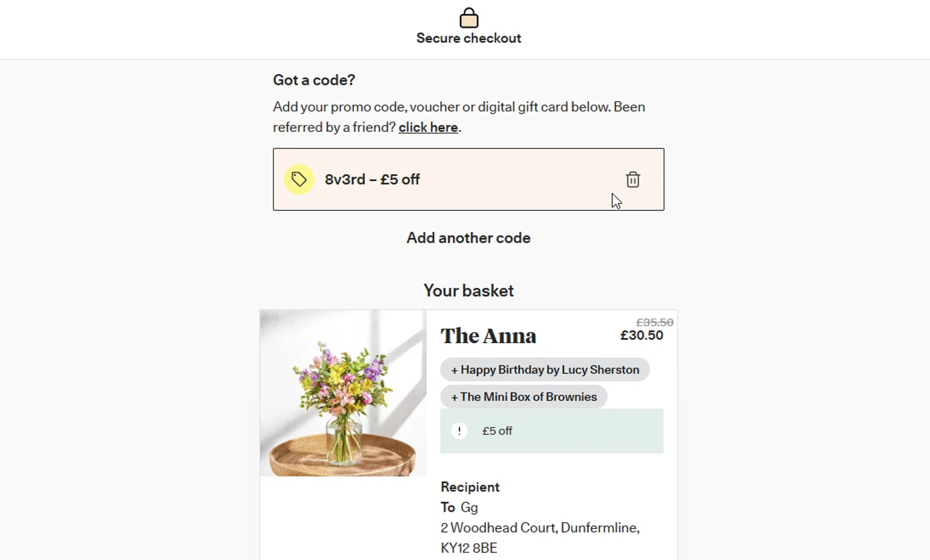Viewport: 930px width, 560px height.
Task: Click The Anna product title
Action: [x=489, y=336]
